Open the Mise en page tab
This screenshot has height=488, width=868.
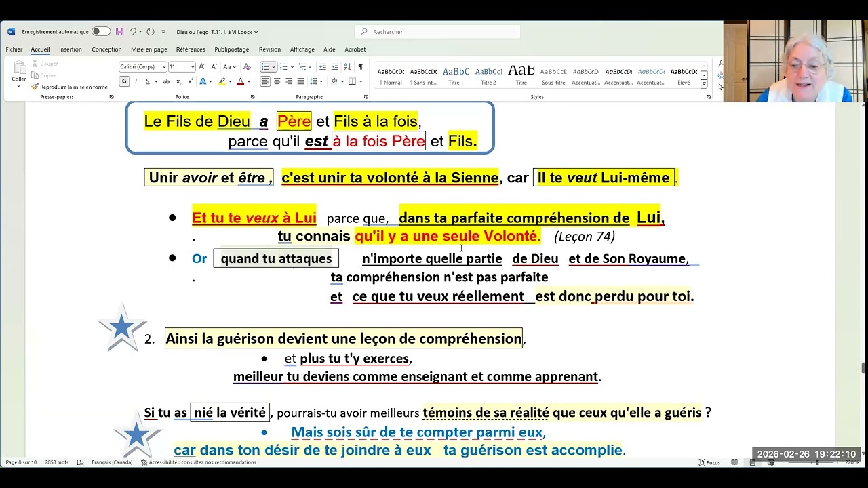[149, 49]
